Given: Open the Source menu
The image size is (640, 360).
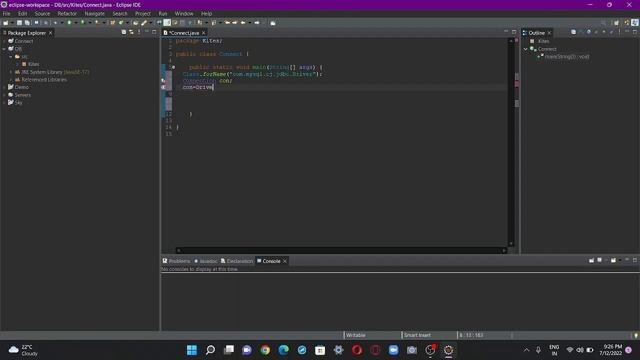Looking at the screenshot, I should point(42,13).
